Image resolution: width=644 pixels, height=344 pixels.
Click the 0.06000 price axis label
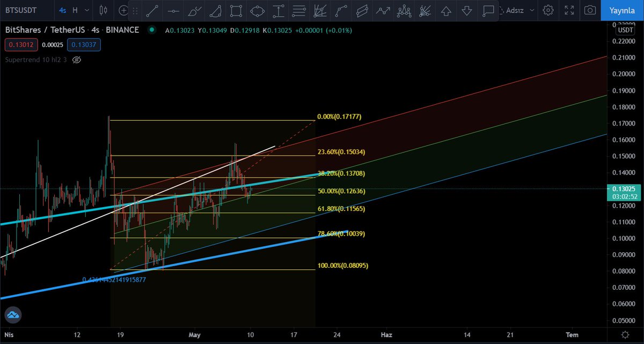(625, 304)
